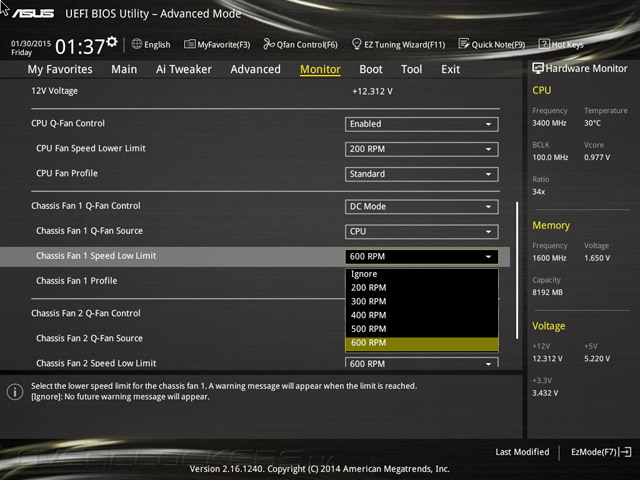Click the 34x Ratio value
The image size is (640, 480).
pyautogui.click(x=538, y=192)
